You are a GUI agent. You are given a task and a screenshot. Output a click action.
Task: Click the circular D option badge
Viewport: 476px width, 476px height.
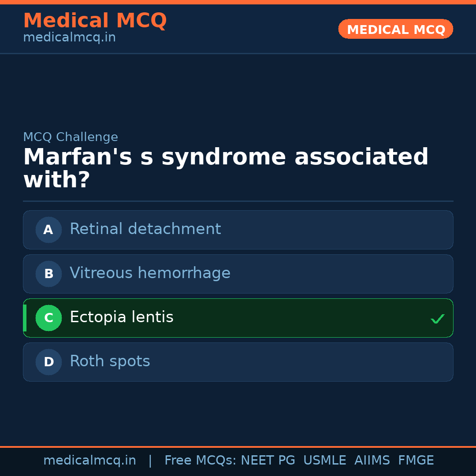click(48, 362)
